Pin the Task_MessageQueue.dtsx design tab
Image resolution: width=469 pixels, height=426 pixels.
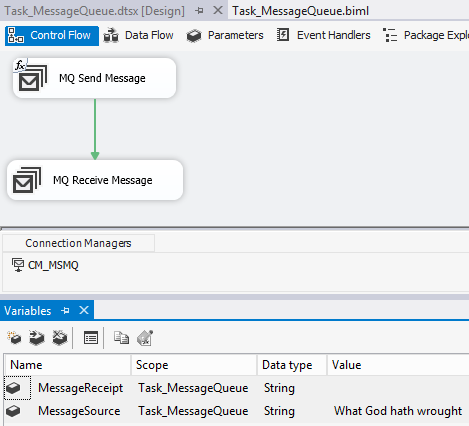tap(199, 11)
